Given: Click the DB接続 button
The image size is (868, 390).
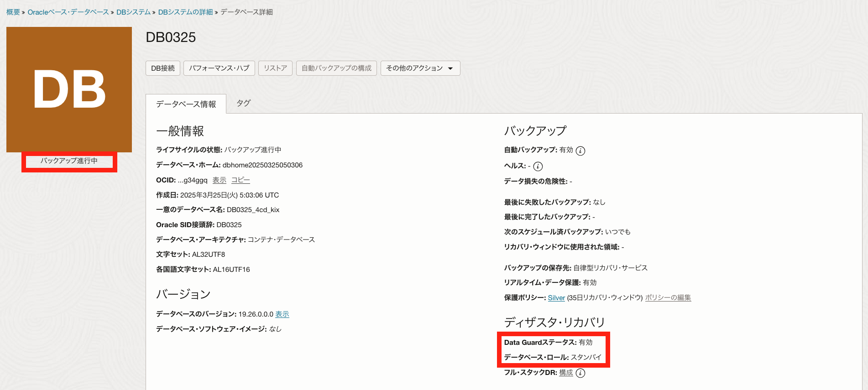Looking at the screenshot, I should [163, 68].
